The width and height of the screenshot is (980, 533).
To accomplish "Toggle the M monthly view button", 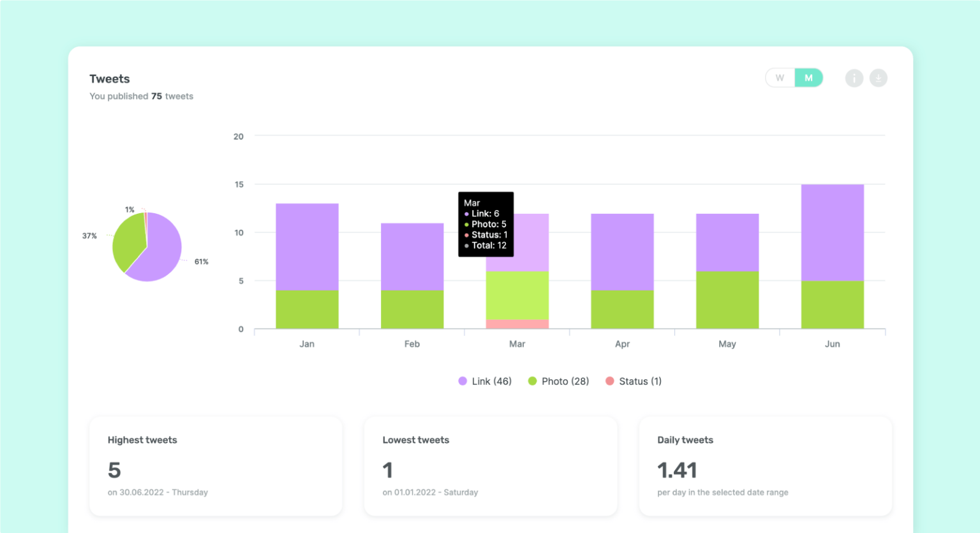I will click(808, 77).
